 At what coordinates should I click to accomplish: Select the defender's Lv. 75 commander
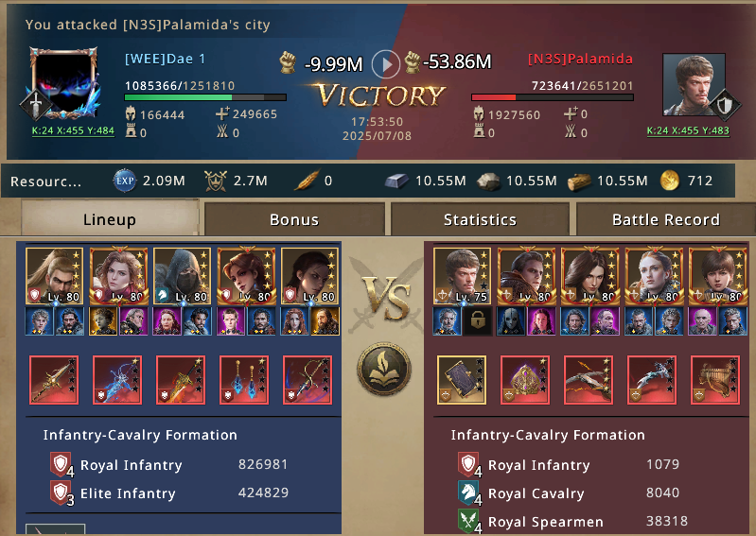pos(462,276)
